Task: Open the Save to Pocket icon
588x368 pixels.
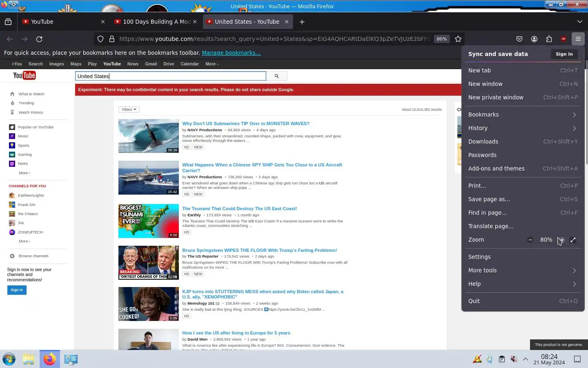Action: 519,39
